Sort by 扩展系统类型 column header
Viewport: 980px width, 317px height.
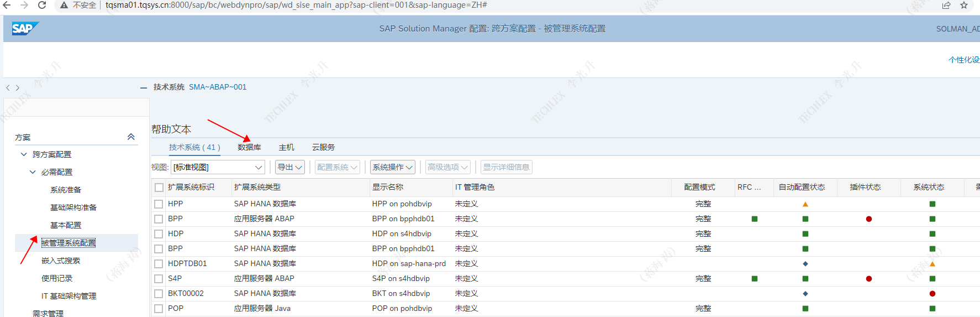coord(257,187)
